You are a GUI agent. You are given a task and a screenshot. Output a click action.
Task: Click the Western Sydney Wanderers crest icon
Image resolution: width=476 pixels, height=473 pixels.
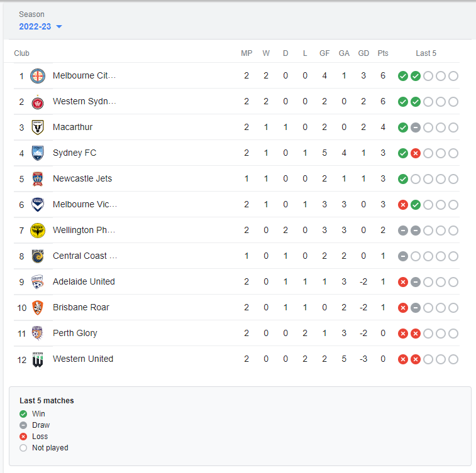click(38, 102)
